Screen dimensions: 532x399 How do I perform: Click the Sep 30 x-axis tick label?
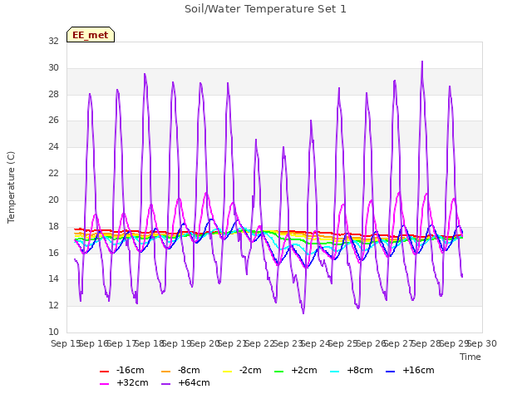click(x=482, y=343)
